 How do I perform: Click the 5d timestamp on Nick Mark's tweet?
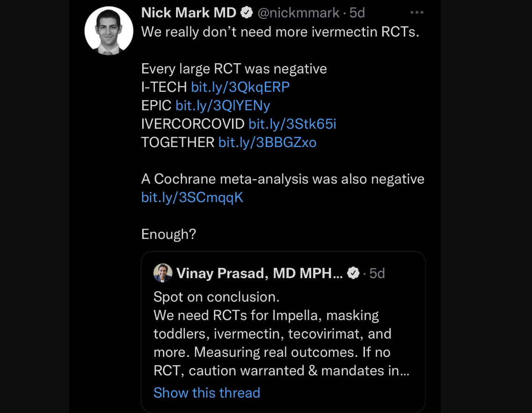(357, 12)
